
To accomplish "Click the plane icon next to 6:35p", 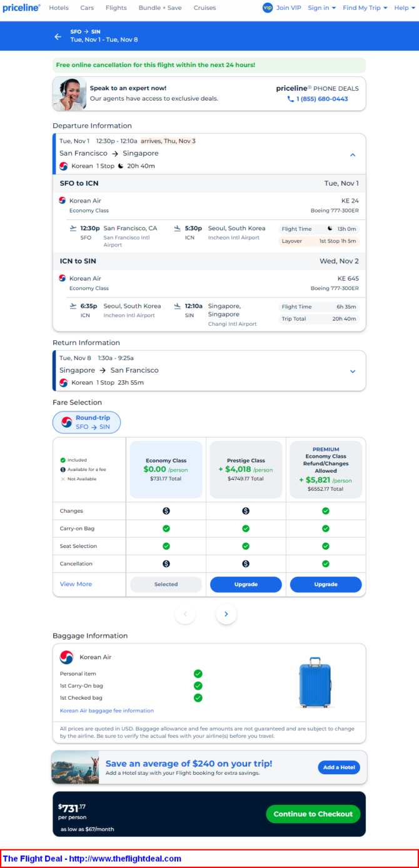I will (74, 306).
